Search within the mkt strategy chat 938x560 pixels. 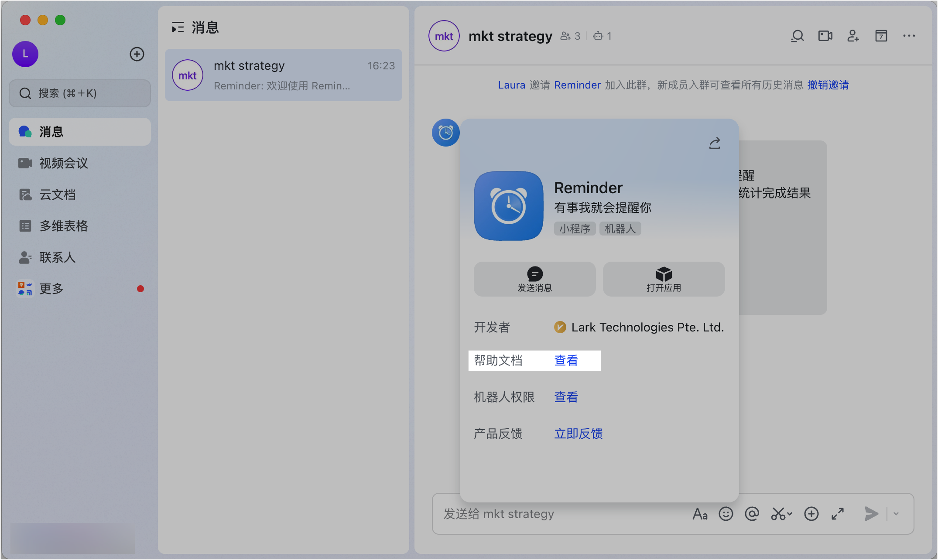pyautogui.click(x=798, y=36)
